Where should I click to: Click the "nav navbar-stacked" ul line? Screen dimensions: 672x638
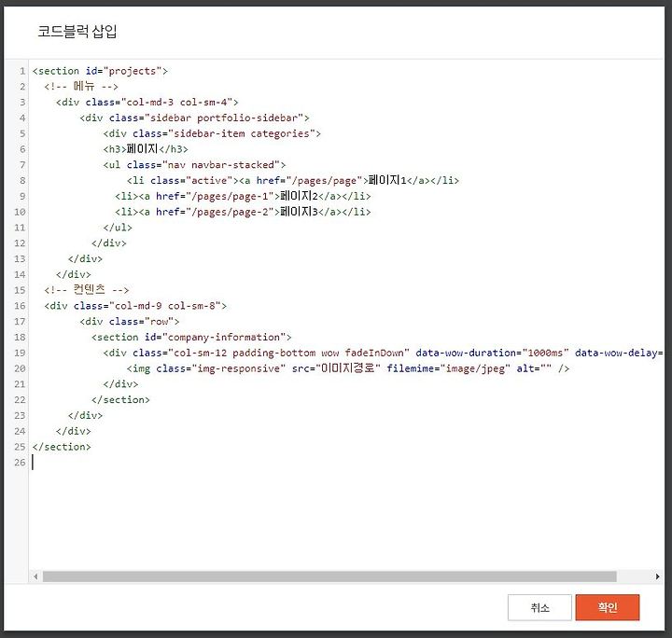[x=194, y=164]
